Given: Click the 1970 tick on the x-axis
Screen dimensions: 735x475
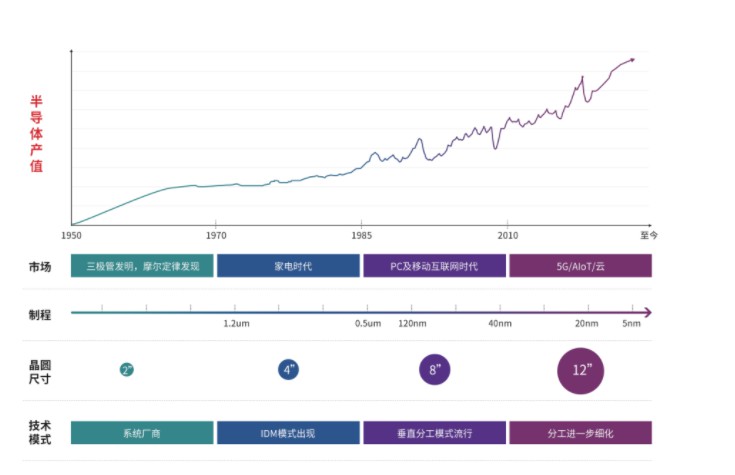Looking at the screenshot, I should pyautogui.click(x=216, y=222).
